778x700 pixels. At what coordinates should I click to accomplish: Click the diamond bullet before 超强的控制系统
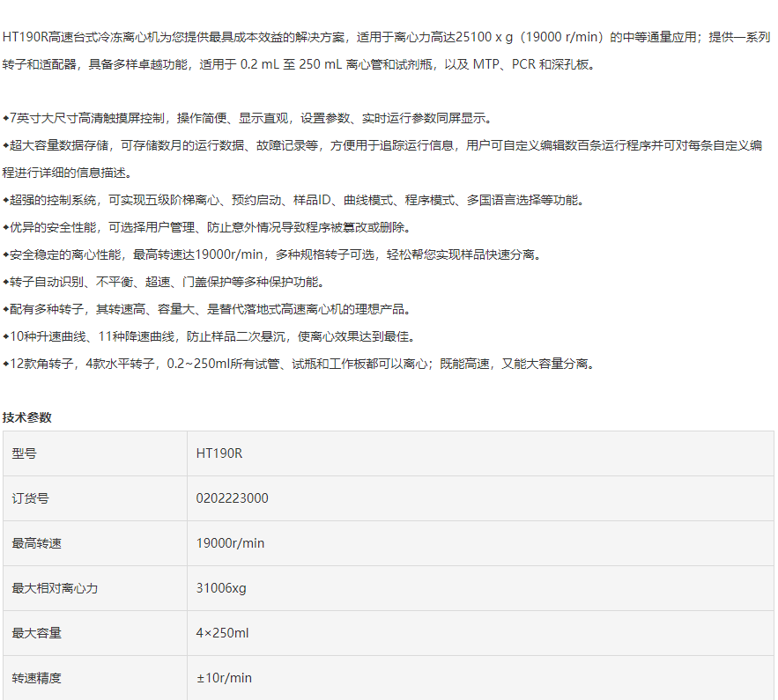[6, 200]
